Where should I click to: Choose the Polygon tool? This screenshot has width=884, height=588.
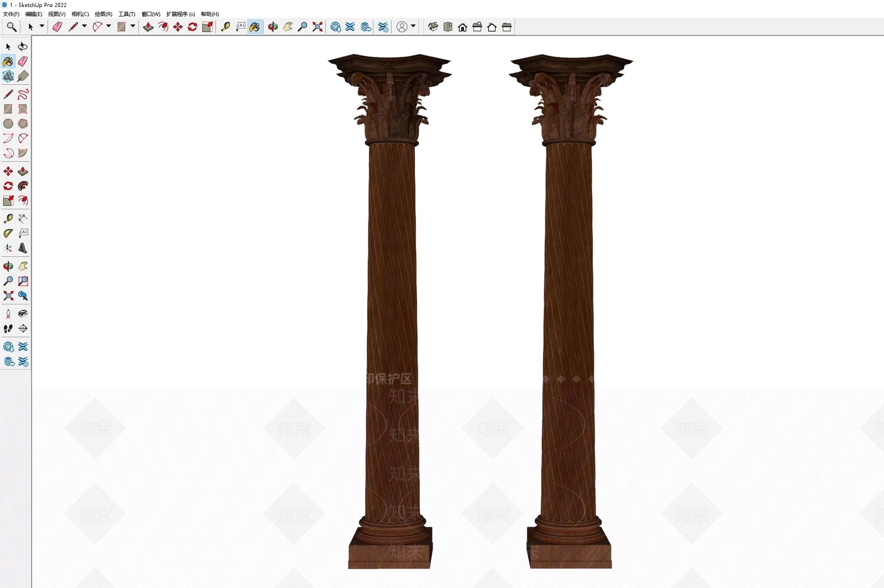(x=23, y=124)
